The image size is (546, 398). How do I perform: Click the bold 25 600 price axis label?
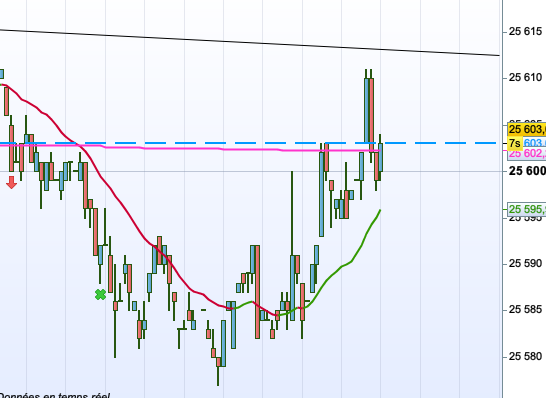(527, 171)
